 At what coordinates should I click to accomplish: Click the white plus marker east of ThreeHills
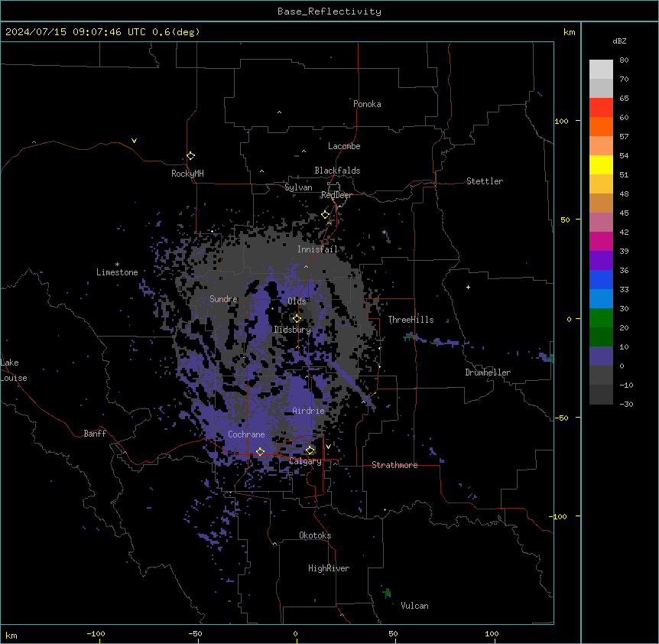tap(468, 287)
